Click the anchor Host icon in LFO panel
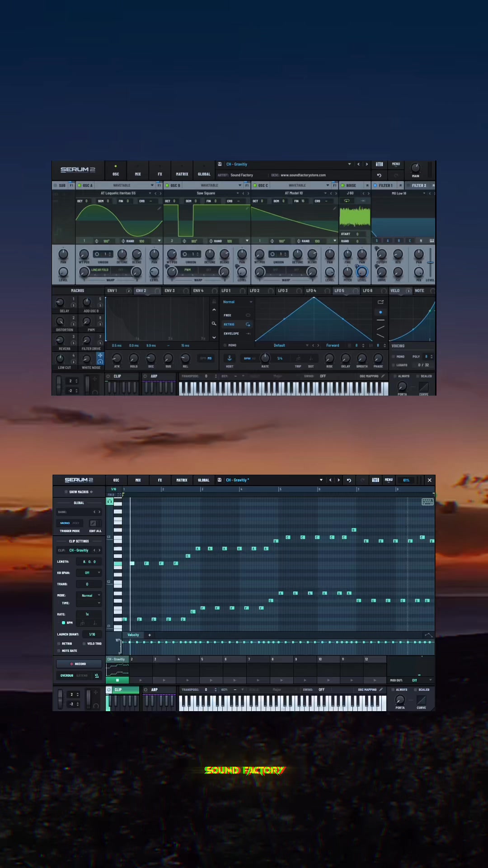This screenshot has width=488, height=868. (230, 358)
